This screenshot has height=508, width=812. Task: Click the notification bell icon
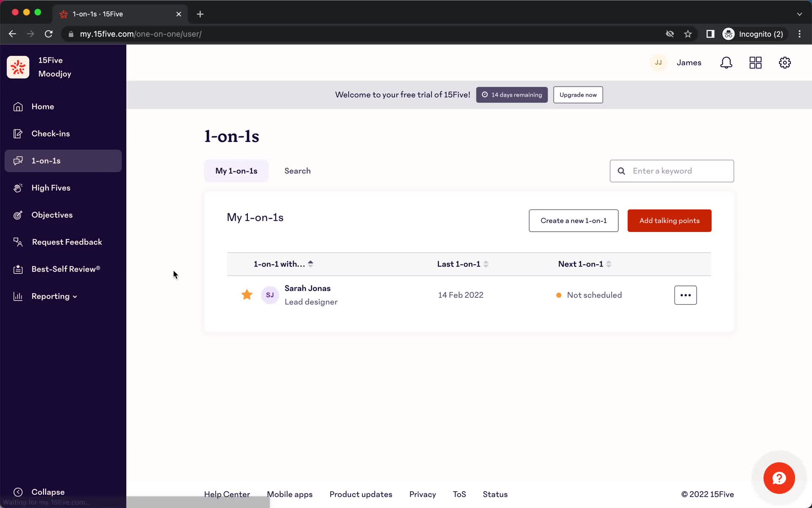(727, 63)
